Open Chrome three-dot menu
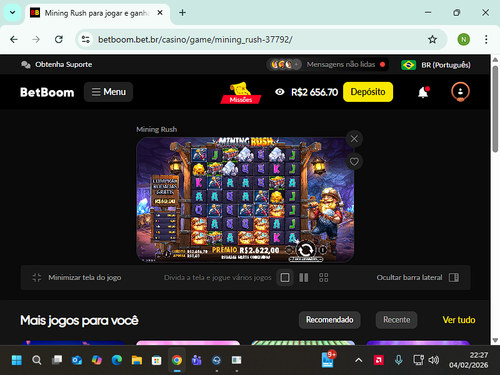This screenshot has height=375, width=500. [486, 40]
